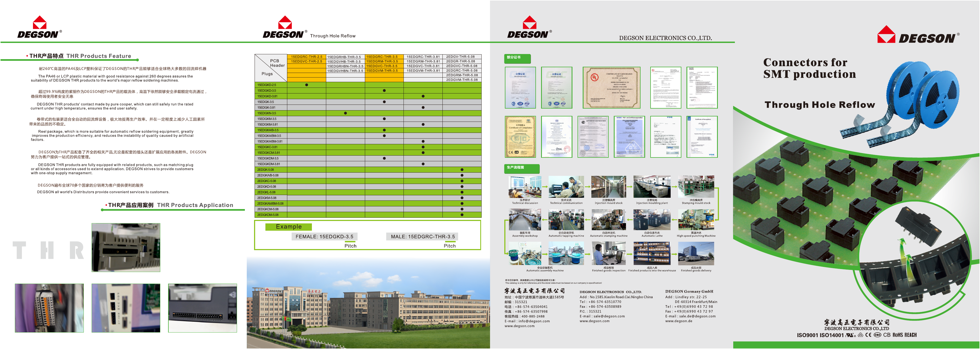
Task: Click the hotline number 400-885-2488
Action: pos(533,316)
